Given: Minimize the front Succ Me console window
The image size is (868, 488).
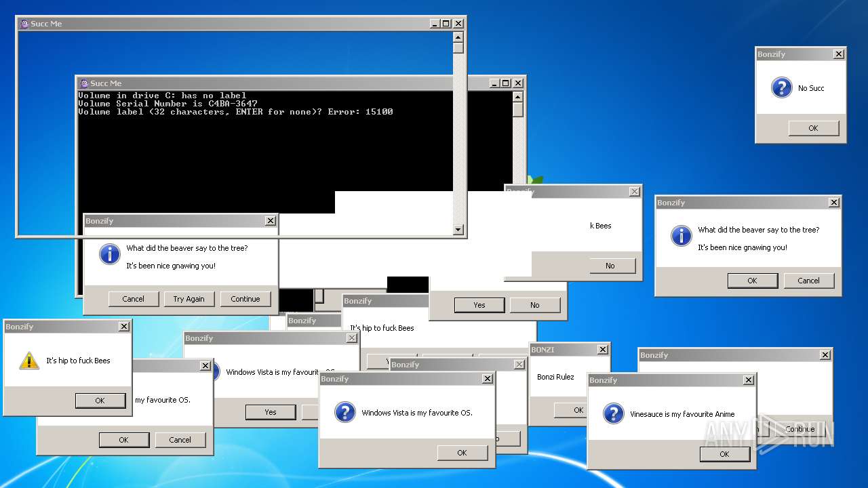Looking at the screenshot, I should click(x=494, y=83).
